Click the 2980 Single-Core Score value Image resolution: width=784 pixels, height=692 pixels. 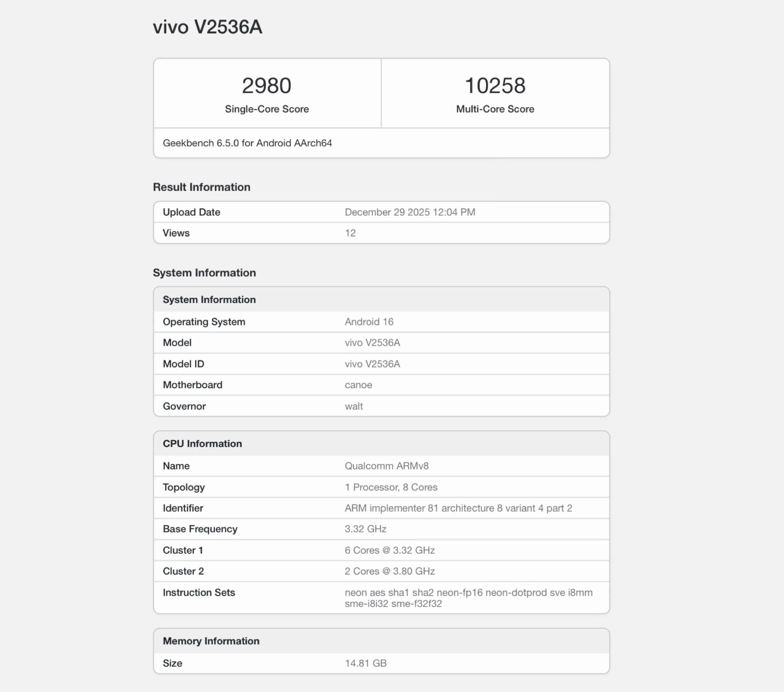pyautogui.click(x=266, y=85)
